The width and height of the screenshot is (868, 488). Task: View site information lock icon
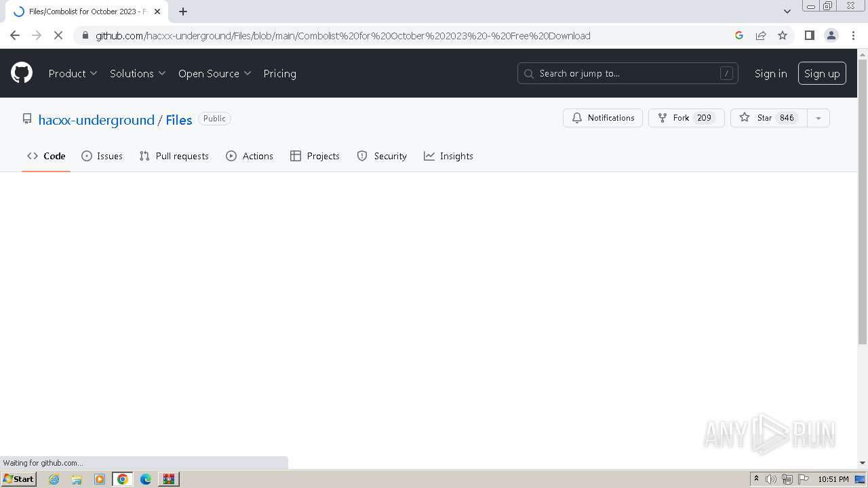point(84,35)
